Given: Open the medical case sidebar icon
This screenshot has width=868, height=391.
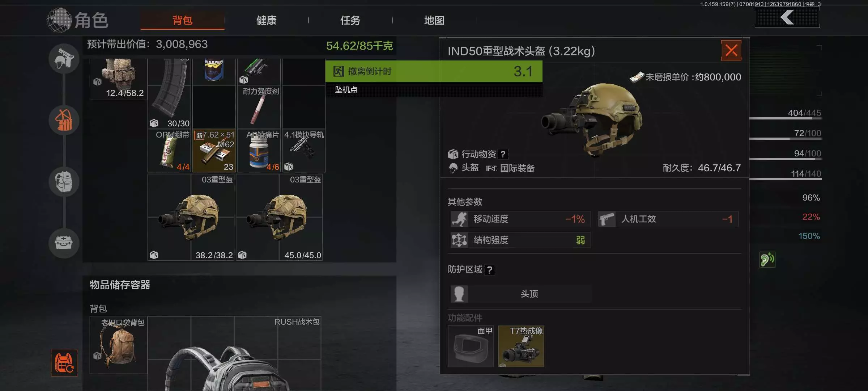Looking at the screenshot, I should [x=64, y=243].
